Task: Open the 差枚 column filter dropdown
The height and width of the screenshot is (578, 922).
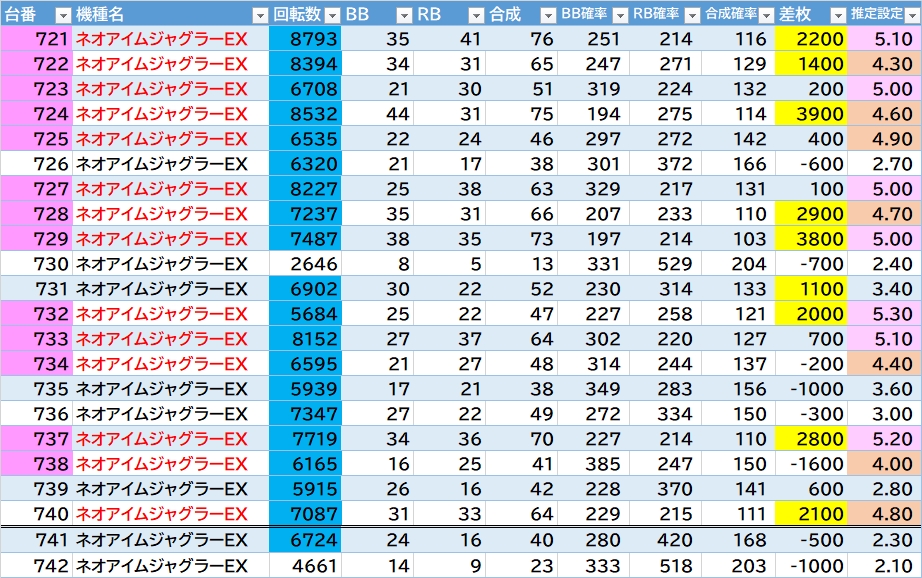Action: [837, 15]
